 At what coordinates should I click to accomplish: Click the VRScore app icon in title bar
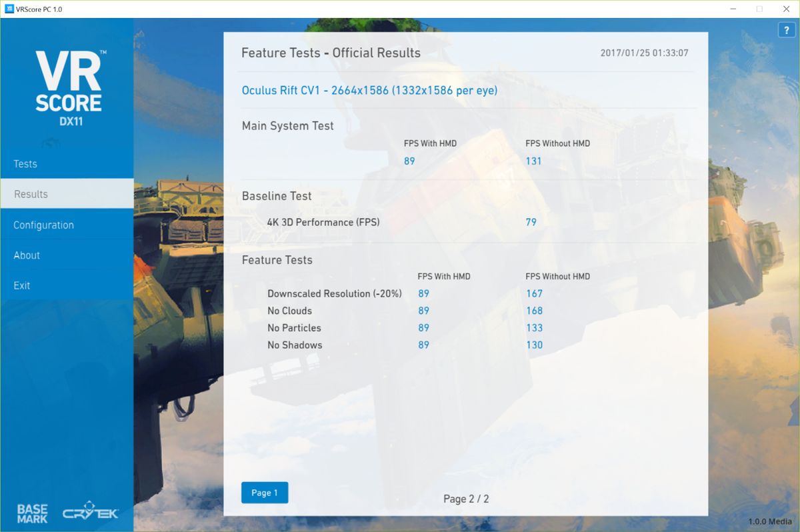click(9, 9)
